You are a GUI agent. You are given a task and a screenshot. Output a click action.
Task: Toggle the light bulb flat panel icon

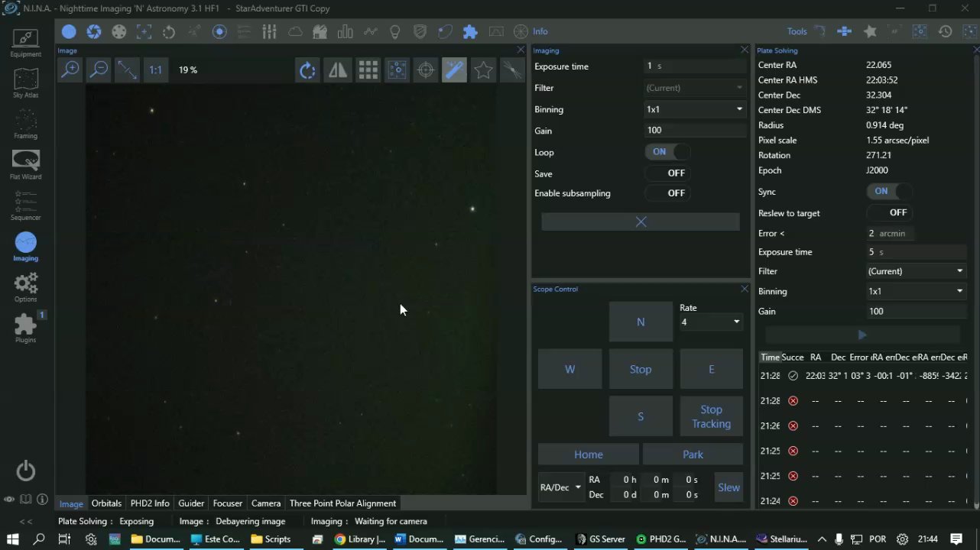394,31
